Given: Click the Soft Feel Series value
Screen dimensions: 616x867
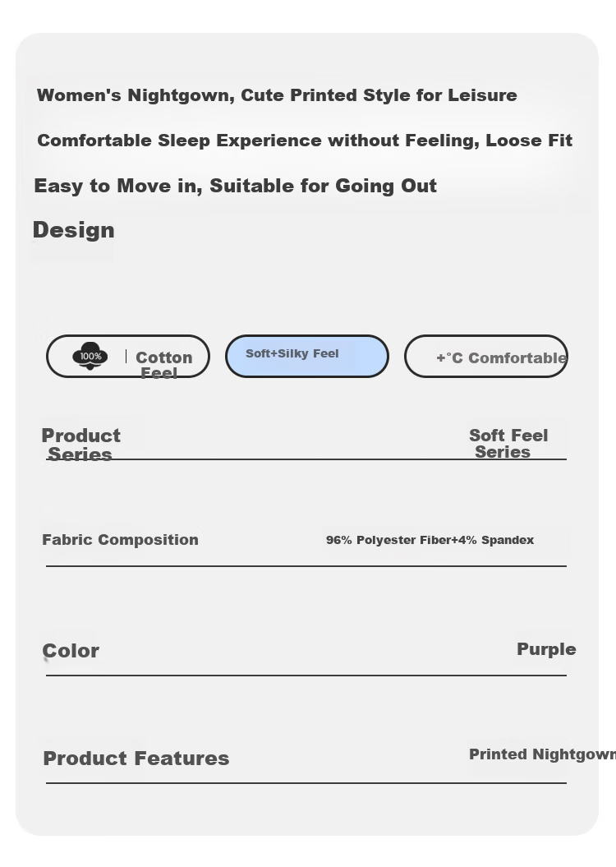Looking at the screenshot, I should click(508, 444).
